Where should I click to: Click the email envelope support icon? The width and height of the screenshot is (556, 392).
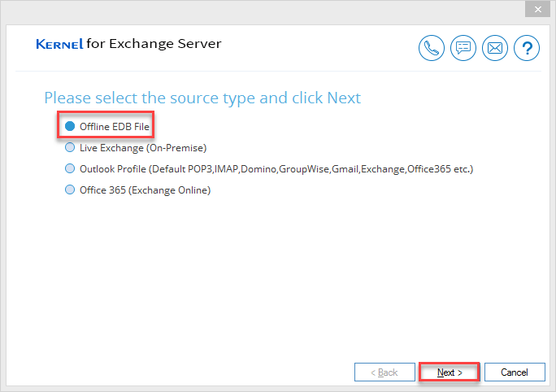click(495, 48)
